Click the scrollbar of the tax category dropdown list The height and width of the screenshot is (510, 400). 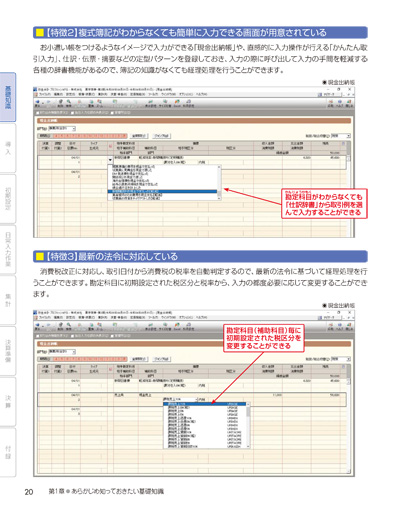tap(248, 425)
